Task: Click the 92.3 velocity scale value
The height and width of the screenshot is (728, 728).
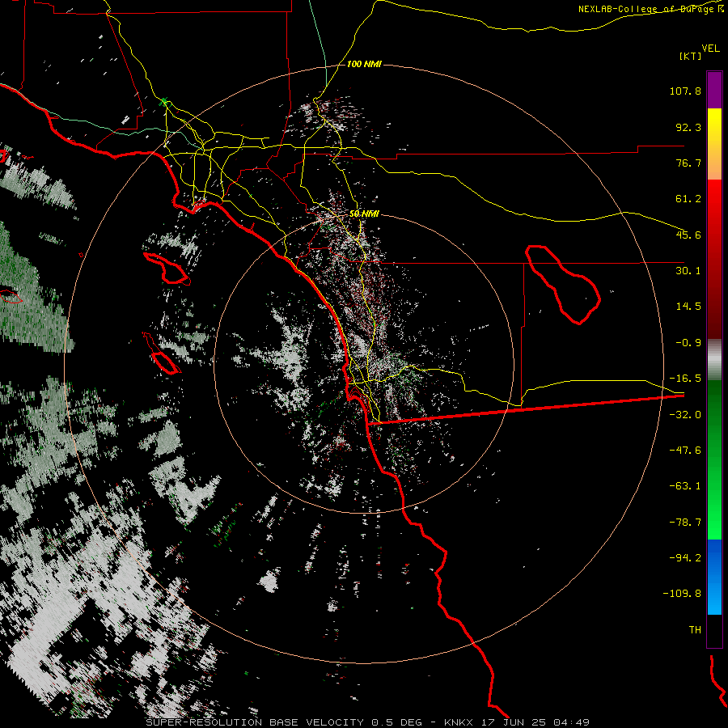Action: [x=688, y=127]
